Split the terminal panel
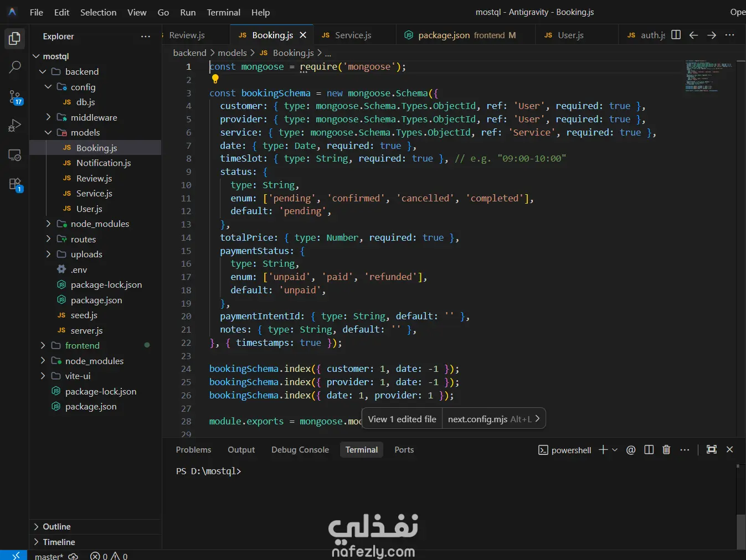746x560 pixels. click(649, 450)
